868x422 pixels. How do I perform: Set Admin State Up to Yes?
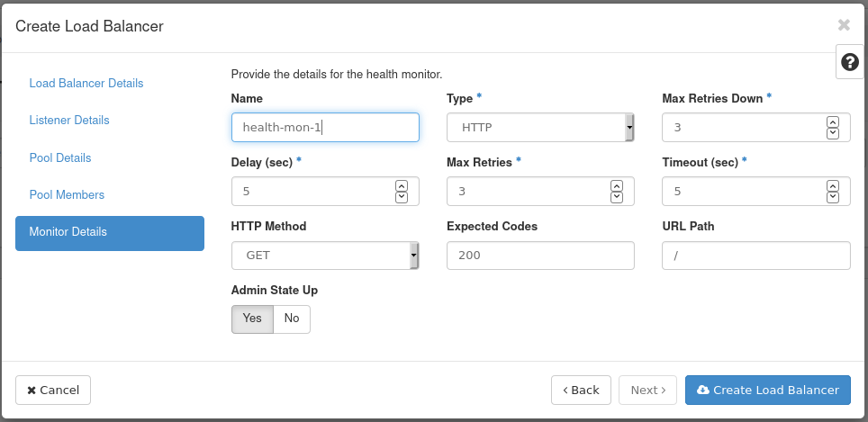click(252, 319)
